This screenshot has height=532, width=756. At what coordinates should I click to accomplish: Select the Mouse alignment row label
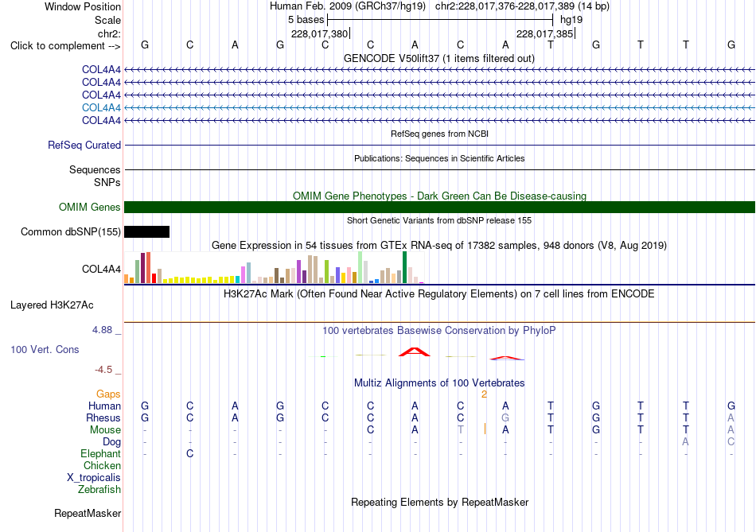tap(105, 430)
